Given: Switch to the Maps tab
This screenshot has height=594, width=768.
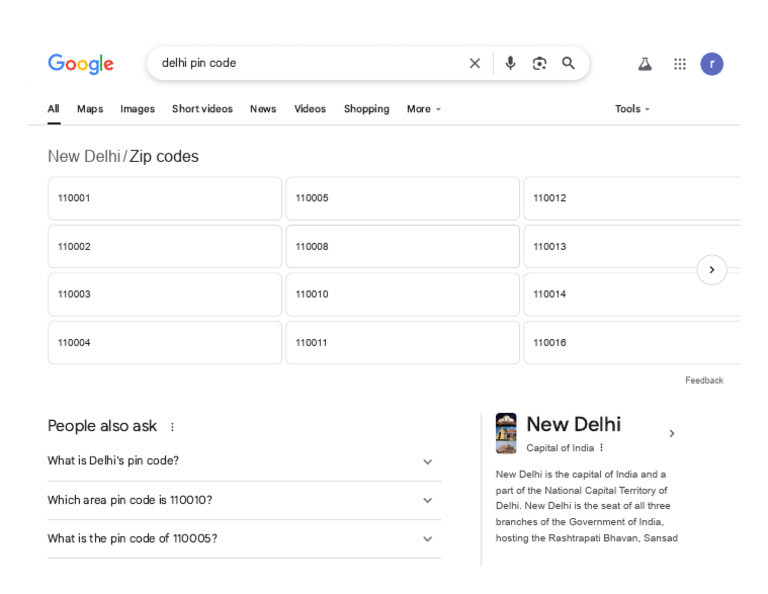Looking at the screenshot, I should click(x=90, y=109).
